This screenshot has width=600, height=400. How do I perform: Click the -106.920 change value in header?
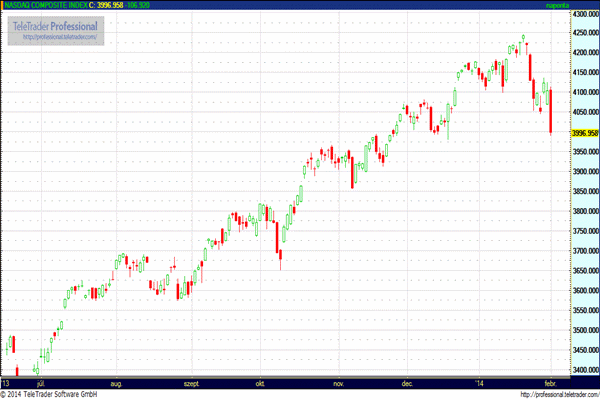pyautogui.click(x=138, y=5)
